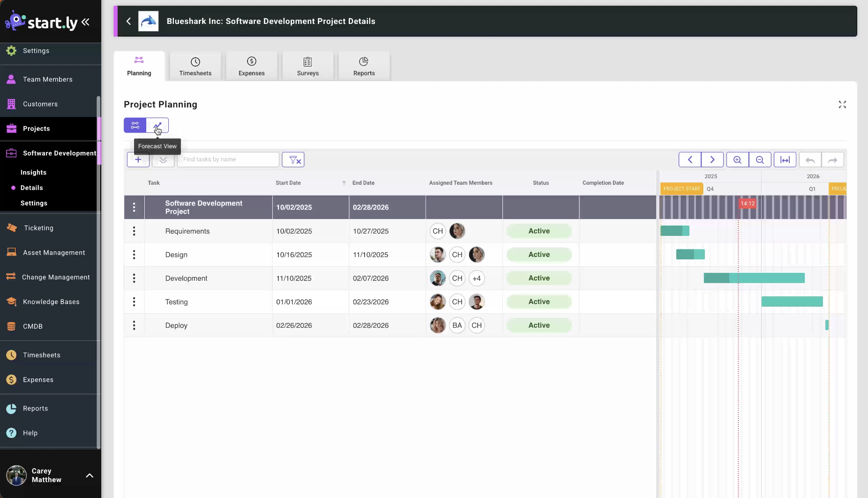Switch to the Expenses tab
Viewport: 868px width, 498px height.
tap(251, 66)
